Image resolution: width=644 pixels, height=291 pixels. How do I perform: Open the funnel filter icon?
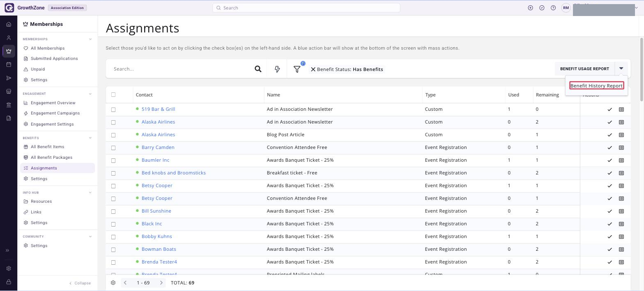tap(297, 69)
